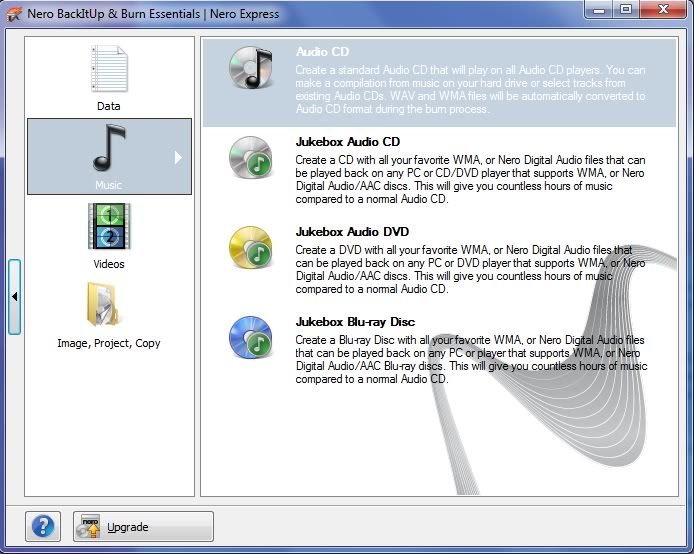Click the Jukebox Audio DVD description paragraph
Image resolution: width=694 pixels, height=554 pixels.
point(470,269)
